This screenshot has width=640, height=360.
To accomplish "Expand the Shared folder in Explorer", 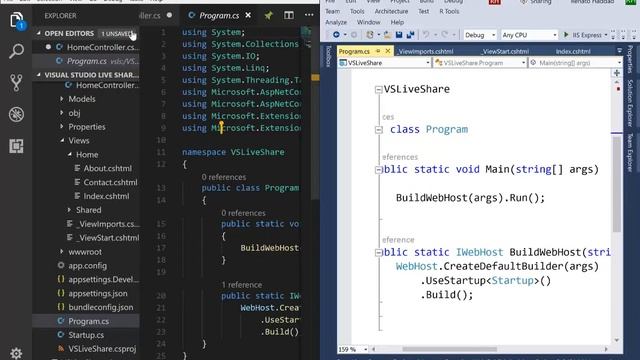I will [69, 210].
